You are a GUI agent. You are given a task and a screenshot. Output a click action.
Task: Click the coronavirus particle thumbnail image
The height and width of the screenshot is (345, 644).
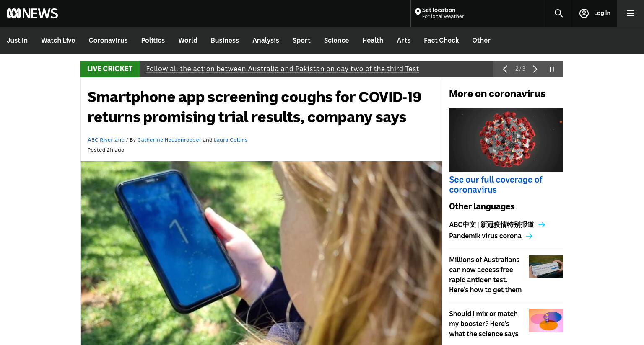(x=506, y=139)
